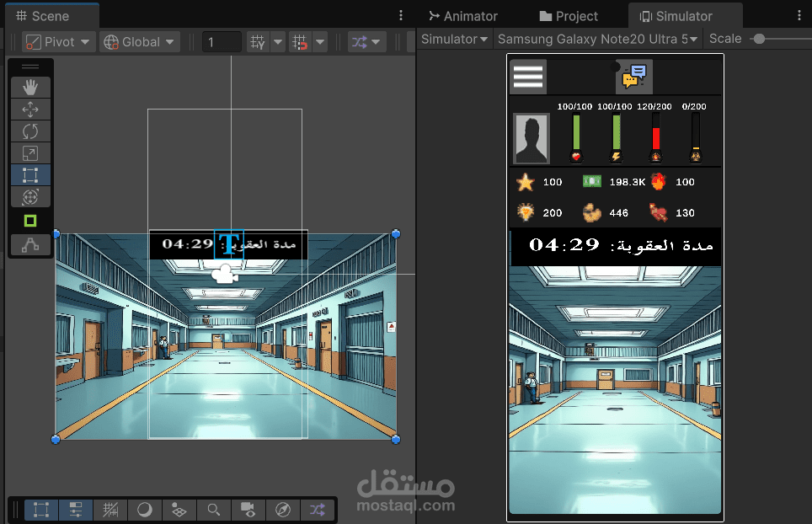Open snap increment settings arrow

point(321,42)
